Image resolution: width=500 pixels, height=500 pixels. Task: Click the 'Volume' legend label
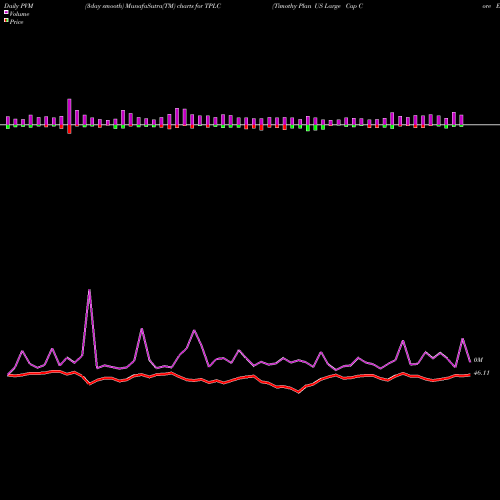[19, 14]
